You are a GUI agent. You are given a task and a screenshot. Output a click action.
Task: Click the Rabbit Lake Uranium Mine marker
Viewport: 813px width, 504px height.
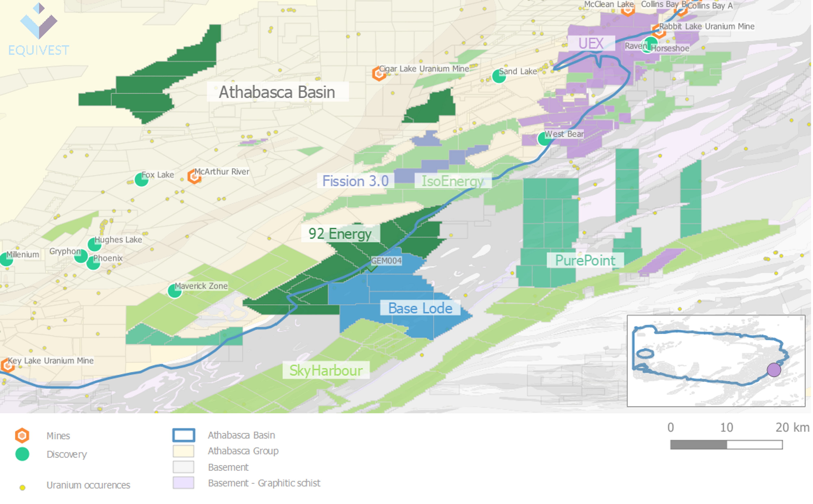point(659,32)
